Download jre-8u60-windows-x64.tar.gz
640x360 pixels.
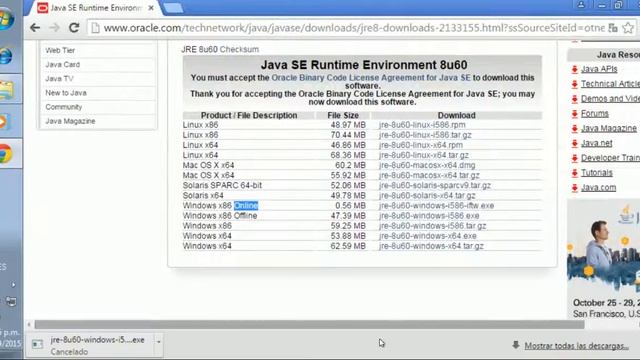(x=431, y=246)
